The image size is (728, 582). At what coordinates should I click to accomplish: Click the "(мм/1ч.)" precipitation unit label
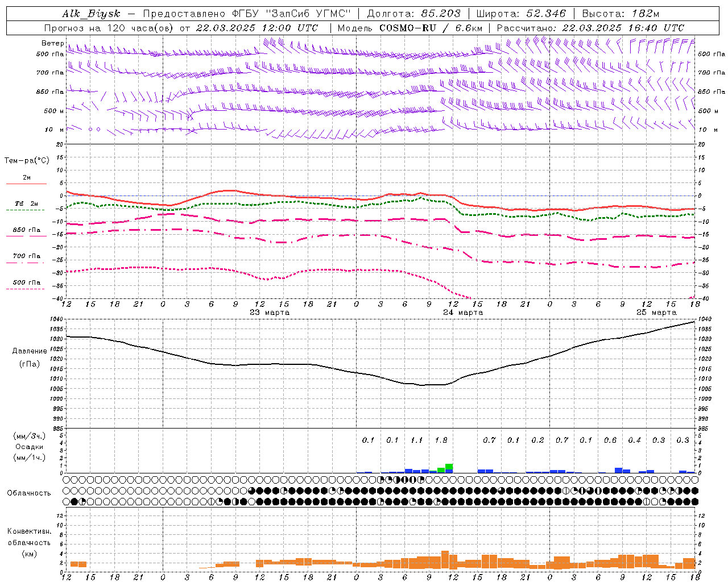28,458
